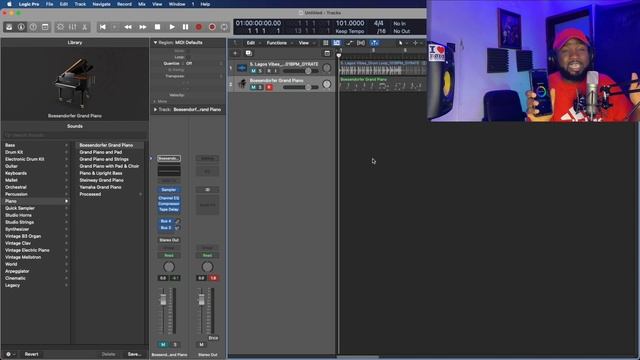Viewport: 640px width, 360px height.
Task: Click the Rewind button
Action: (x=128, y=27)
